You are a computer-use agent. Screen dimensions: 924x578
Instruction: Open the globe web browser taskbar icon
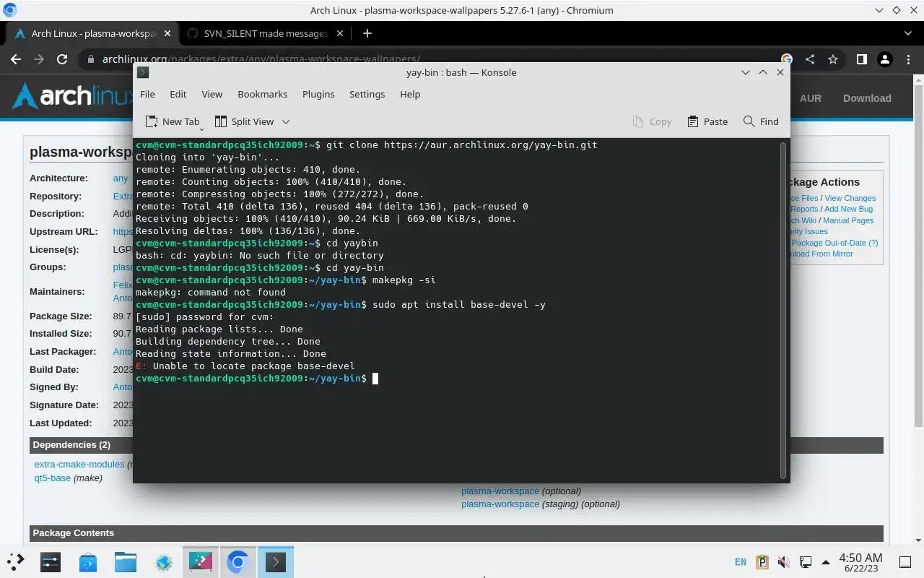(x=163, y=561)
